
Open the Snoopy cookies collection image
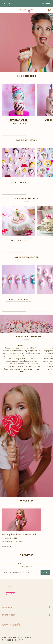click(x=19, y=162)
